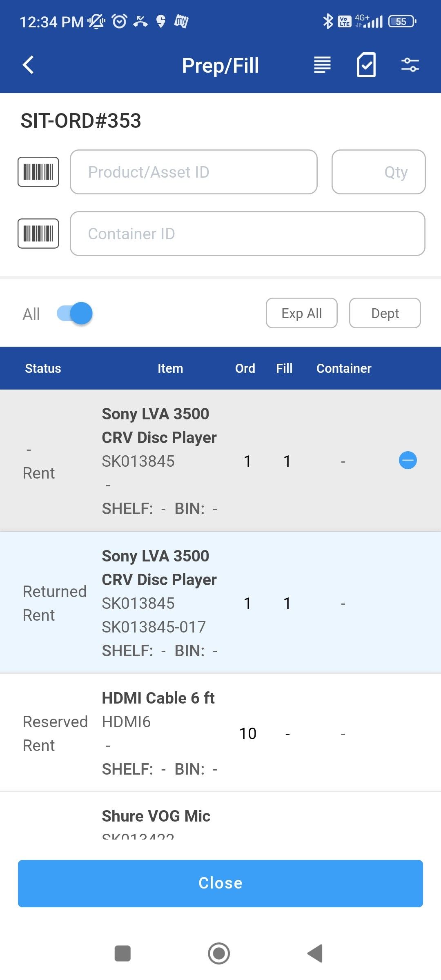Viewport: 441px width, 980px height.
Task: Scan barcode for Container ID
Action: 38,234
